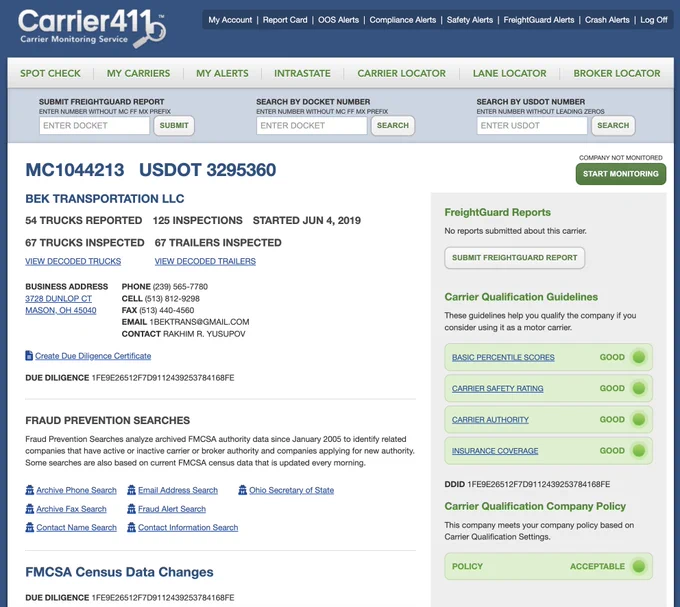Open FreightGuard Alerts in the top menu

539,20
